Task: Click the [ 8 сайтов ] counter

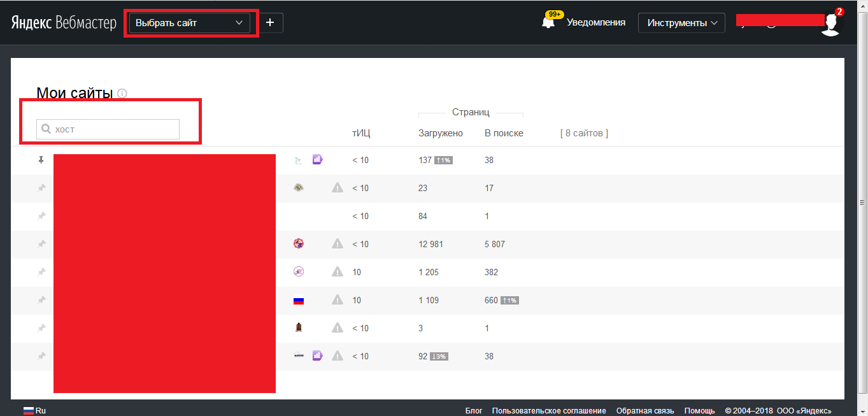Action: 584,133
